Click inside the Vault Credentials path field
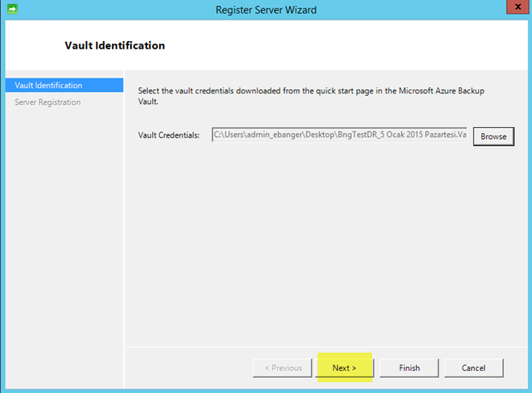Viewport: 532px width, 393px height. (x=339, y=135)
